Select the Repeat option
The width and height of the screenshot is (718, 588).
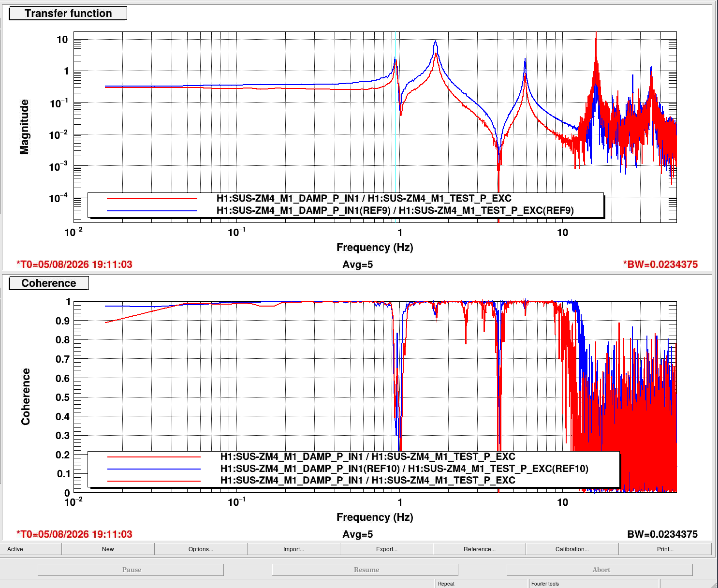click(481, 584)
